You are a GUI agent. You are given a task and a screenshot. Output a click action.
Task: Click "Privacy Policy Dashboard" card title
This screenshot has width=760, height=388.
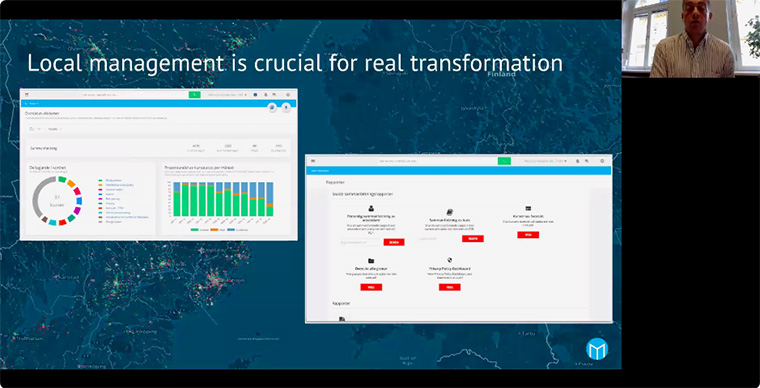[x=450, y=268]
